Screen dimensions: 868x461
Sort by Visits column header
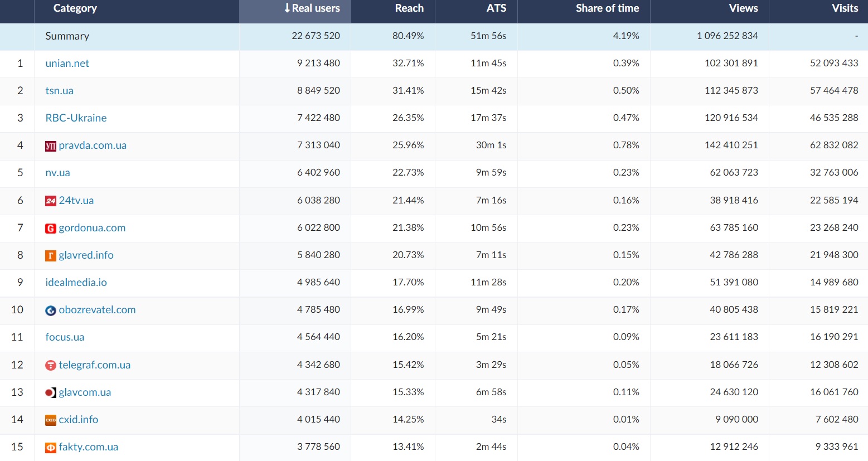coord(845,8)
